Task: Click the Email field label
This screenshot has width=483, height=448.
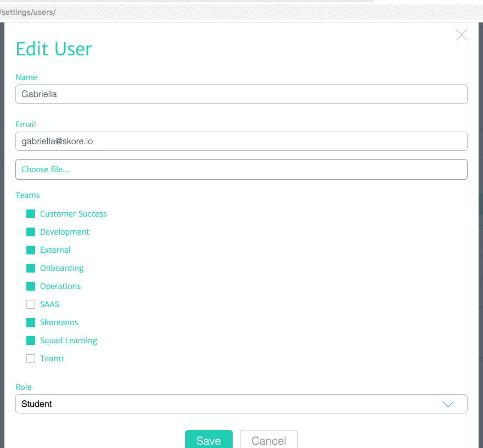Action: (26, 124)
